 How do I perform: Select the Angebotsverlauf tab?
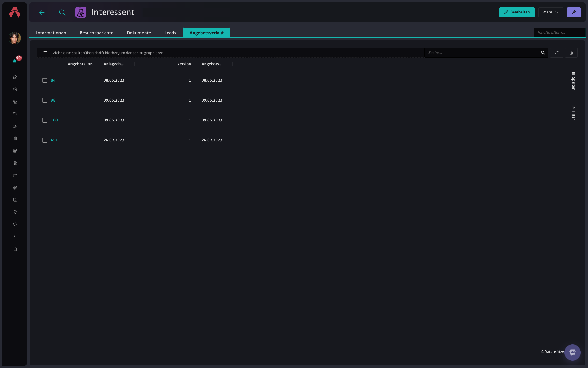tap(206, 33)
